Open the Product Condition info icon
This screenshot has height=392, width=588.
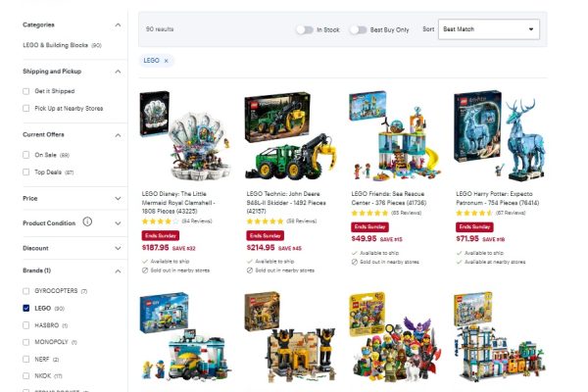87,221
